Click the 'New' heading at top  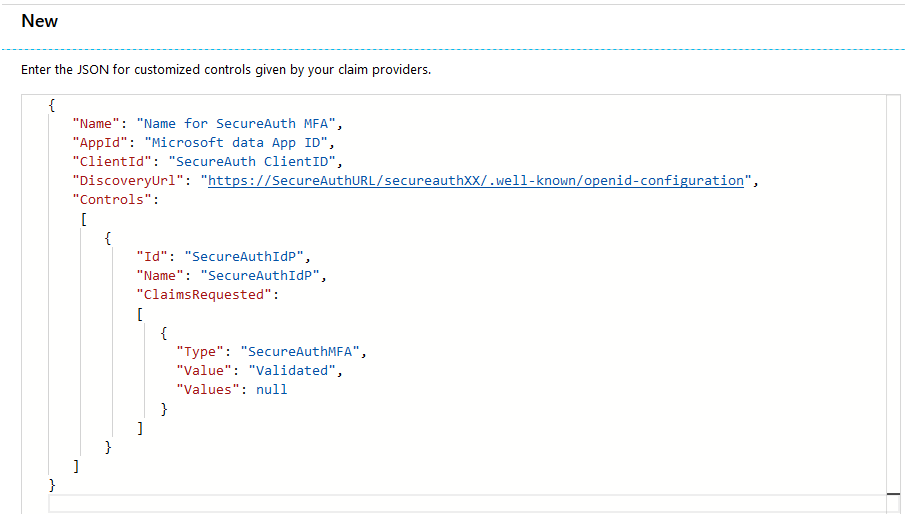[x=40, y=21]
